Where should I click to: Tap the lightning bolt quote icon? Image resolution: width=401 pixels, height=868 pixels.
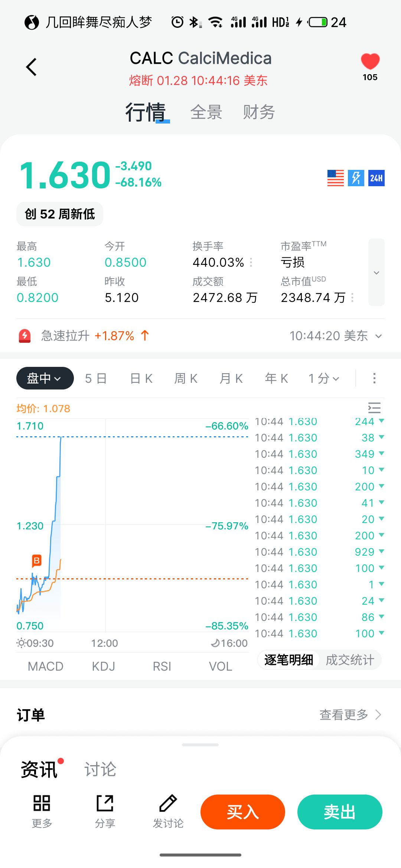pos(356,178)
